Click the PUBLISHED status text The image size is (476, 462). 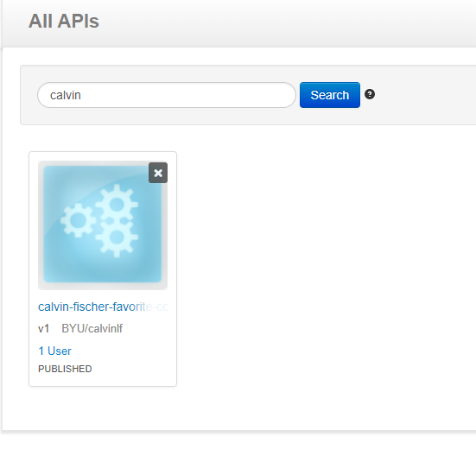tap(65, 369)
